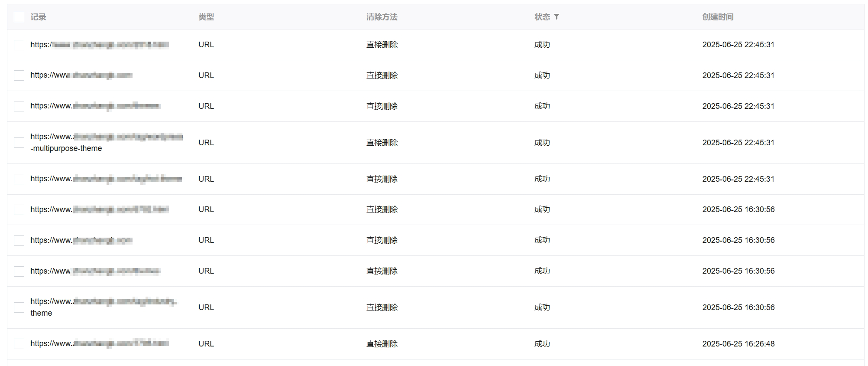Check the checkbox of the first URL row

[x=19, y=44]
